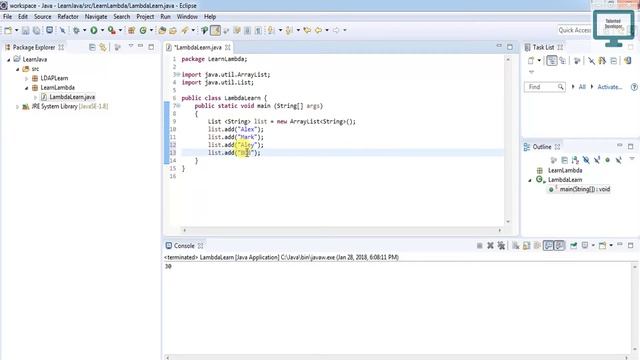Click the Quick Access search box
This screenshot has width=640, height=360.
575,30
